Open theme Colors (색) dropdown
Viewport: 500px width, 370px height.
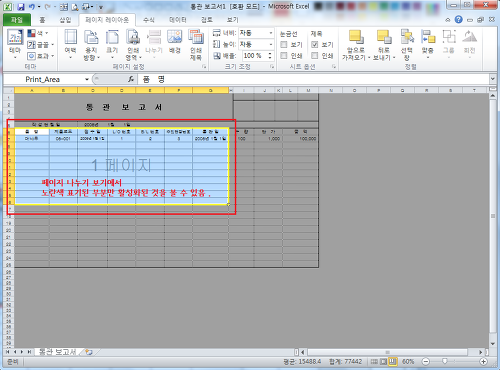(38, 33)
